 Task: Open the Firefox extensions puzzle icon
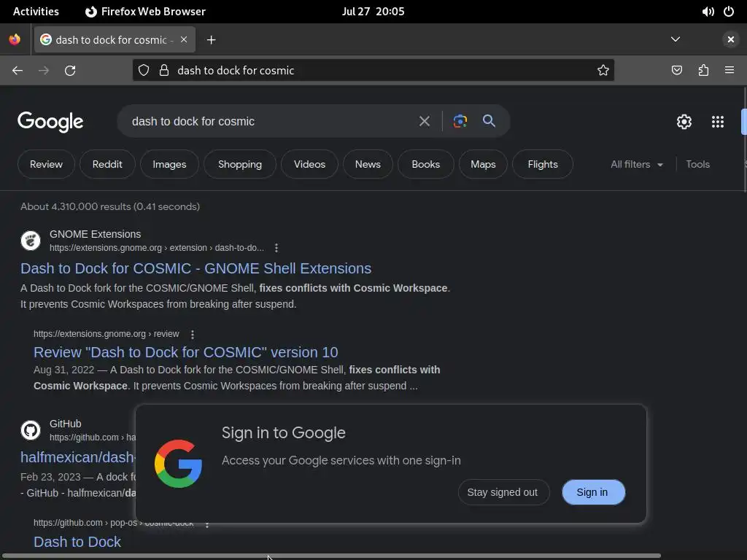pos(703,71)
